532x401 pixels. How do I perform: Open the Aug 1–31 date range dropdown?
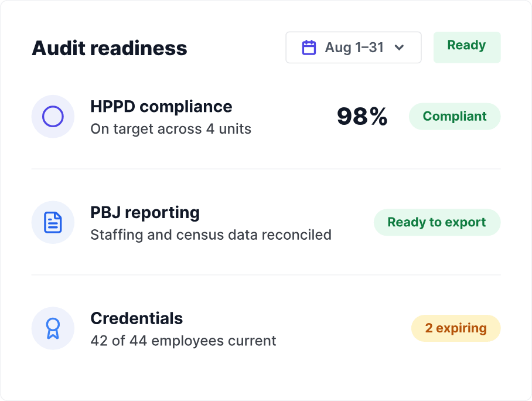point(353,47)
